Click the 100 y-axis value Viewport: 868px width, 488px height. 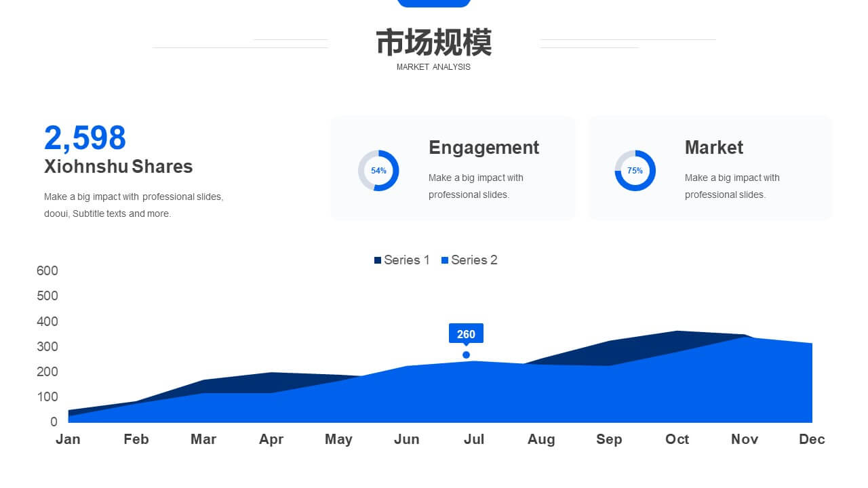[47, 396]
